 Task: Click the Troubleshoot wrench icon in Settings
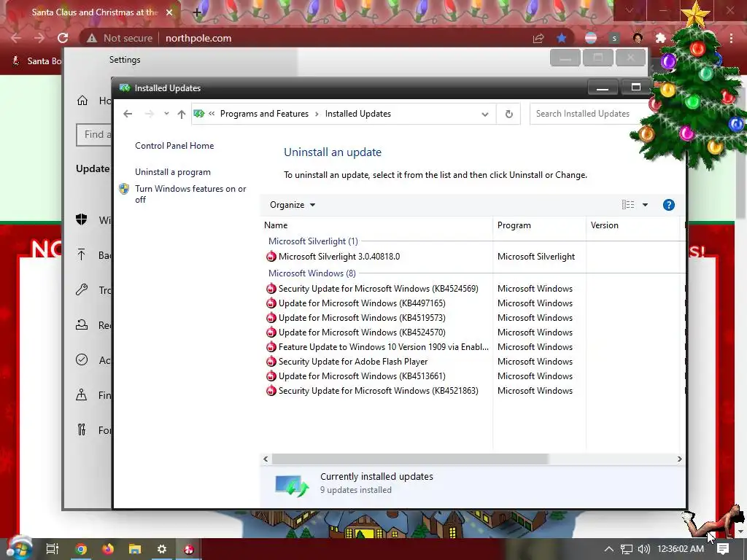(82, 289)
